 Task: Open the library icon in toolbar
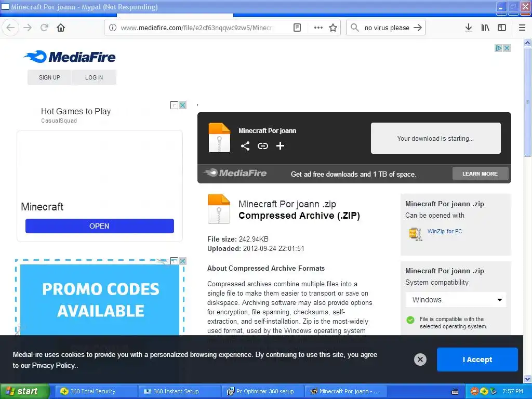485,28
